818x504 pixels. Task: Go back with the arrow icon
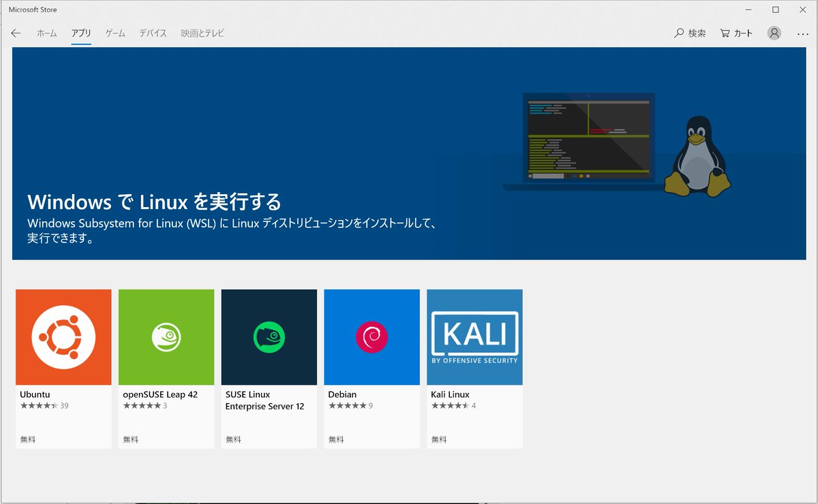[x=16, y=33]
